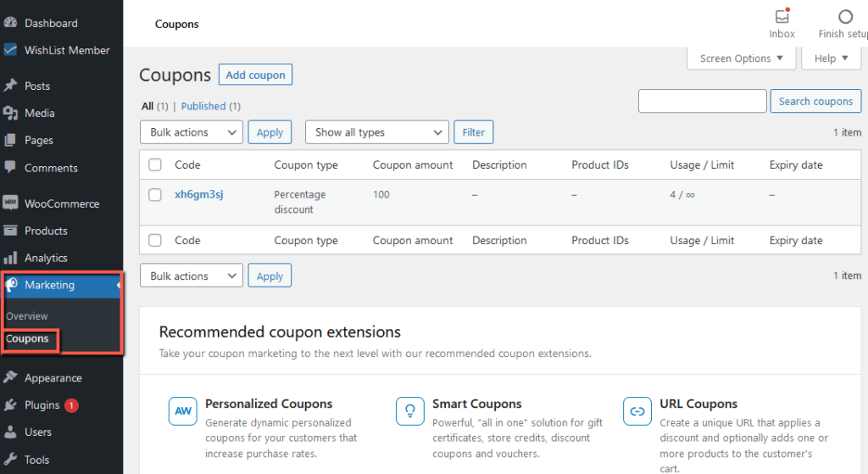Open the Inbox icon in header
The image size is (868, 474).
click(x=782, y=16)
